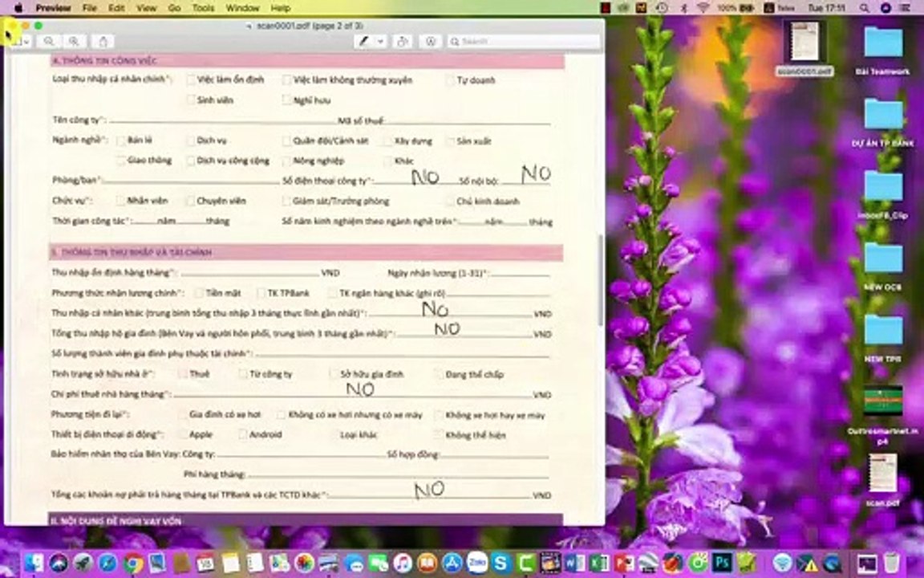
Task: Open Google Chrome from the Dock
Action: pyautogui.click(x=132, y=563)
